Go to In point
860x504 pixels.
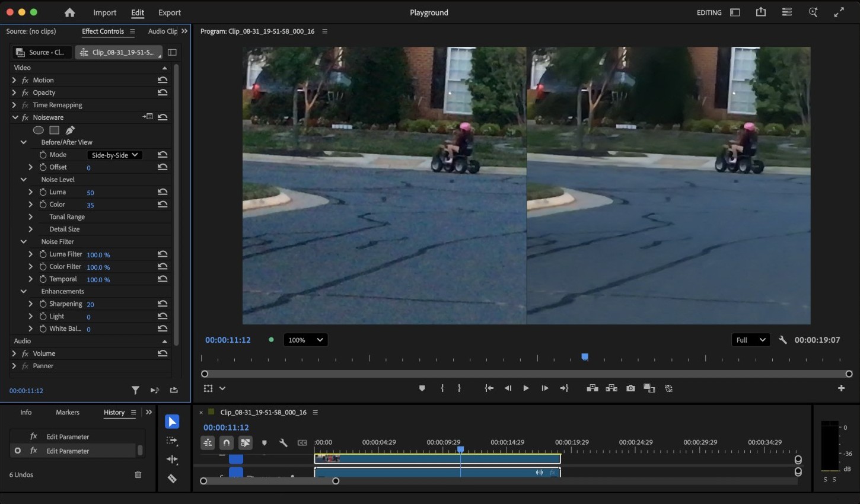[489, 388]
